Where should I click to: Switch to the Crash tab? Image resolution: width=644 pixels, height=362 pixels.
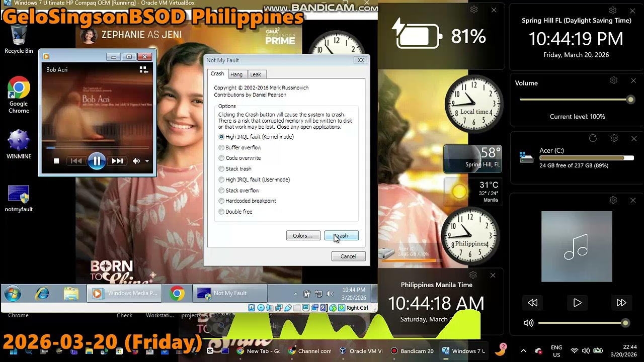pos(217,73)
